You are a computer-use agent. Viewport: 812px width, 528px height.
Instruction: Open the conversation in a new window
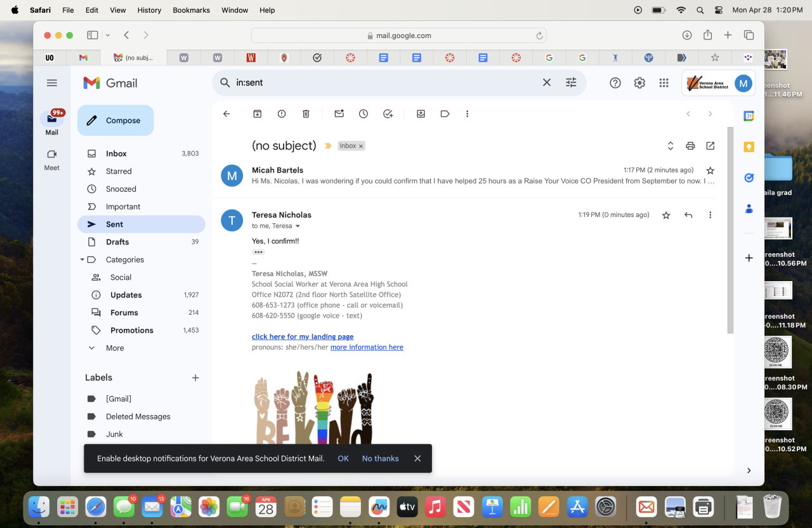click(710, 146)
